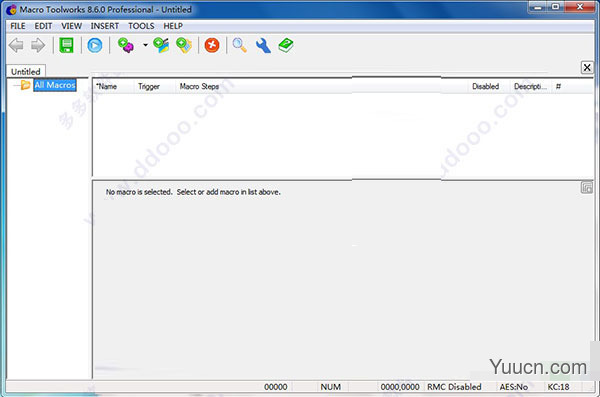Open the FILE menu
Screen dimensions: 600x397
coord(18,26)
